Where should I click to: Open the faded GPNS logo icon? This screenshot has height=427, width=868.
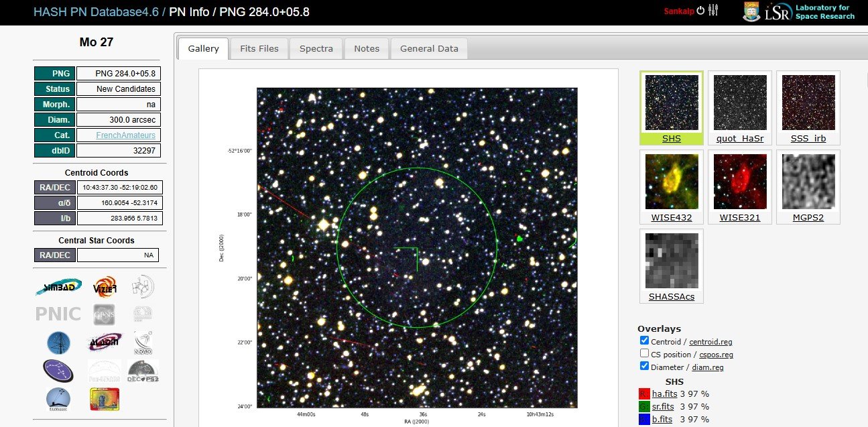pos(105,314)
